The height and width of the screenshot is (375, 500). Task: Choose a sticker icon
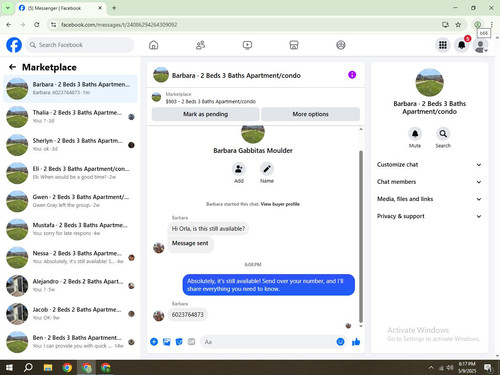coord(179,342)
